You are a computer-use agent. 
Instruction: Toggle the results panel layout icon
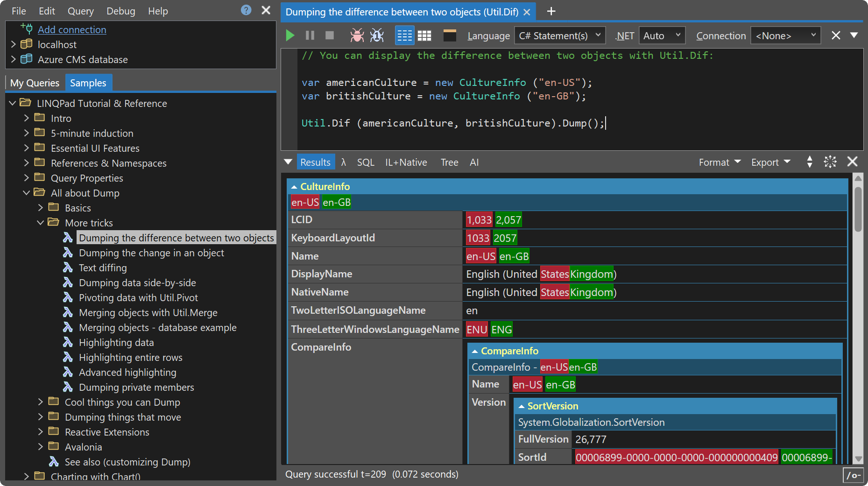tap(450, 35)
